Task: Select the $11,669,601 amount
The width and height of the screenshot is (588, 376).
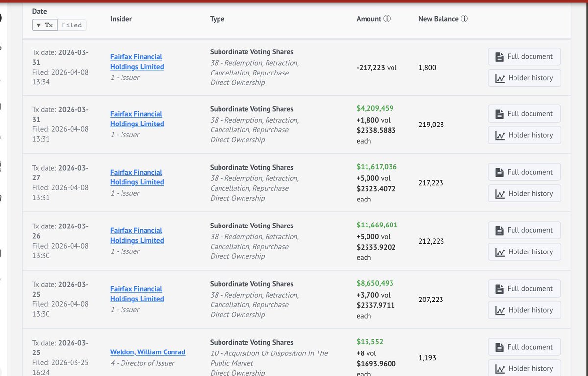Action: 377,225
